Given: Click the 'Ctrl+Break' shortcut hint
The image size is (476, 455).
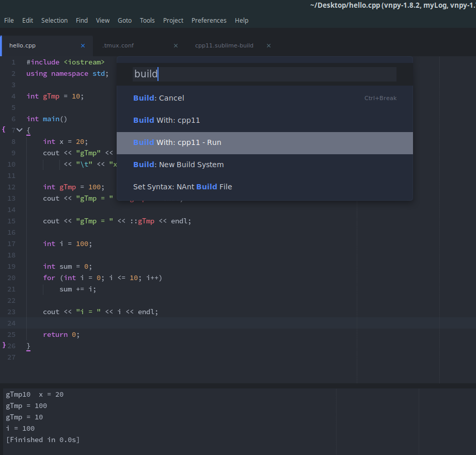Looking at the screenshot, I should click(380, 98).
